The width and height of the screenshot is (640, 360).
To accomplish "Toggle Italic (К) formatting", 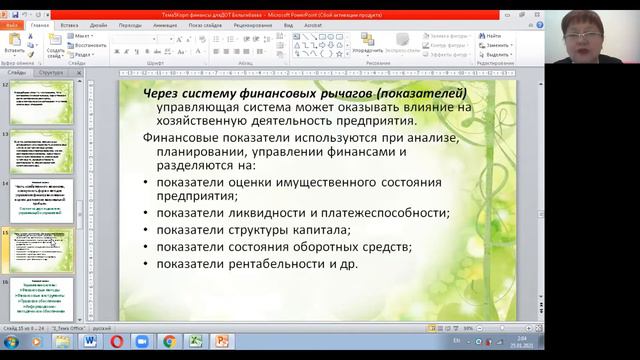I will tap(127, 52).
